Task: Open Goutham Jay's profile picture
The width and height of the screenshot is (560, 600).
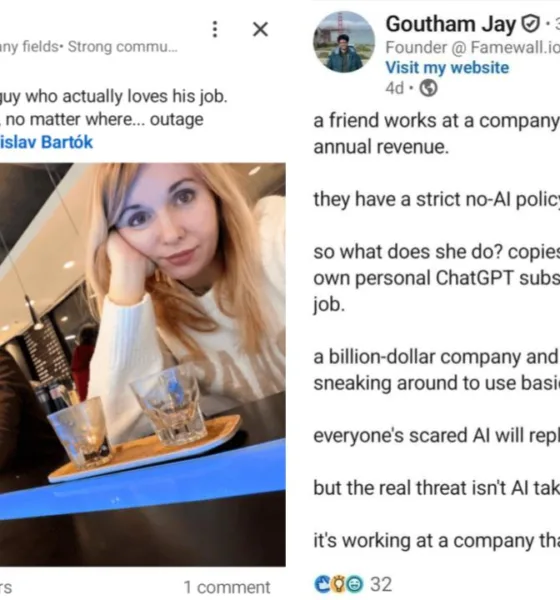Action: pos(344,42)
